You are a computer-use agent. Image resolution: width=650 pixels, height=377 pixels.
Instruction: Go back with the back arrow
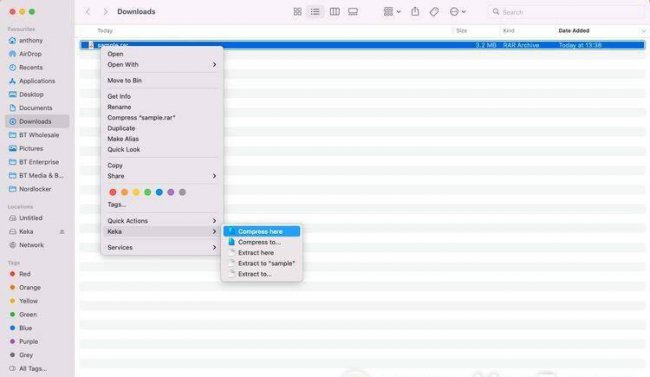pos(88,12)
